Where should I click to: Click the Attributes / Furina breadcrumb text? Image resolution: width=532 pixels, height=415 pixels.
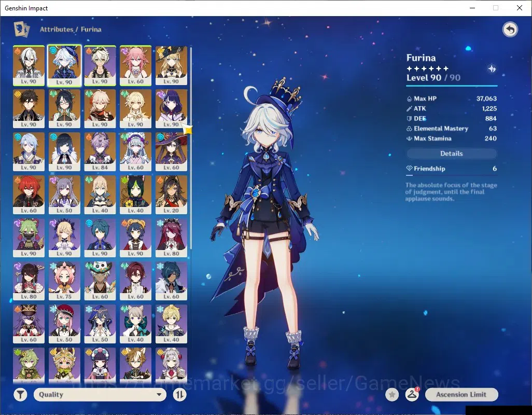(71, 30)
